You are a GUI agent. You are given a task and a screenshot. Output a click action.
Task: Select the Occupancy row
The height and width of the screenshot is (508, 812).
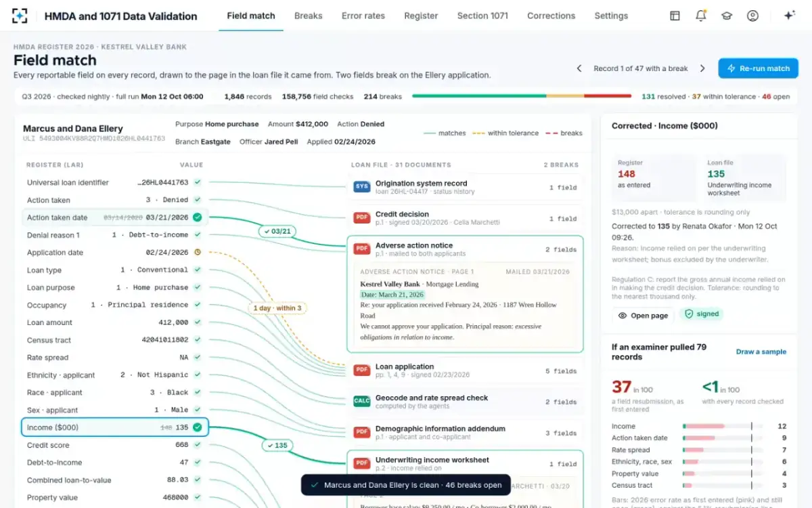115,305
